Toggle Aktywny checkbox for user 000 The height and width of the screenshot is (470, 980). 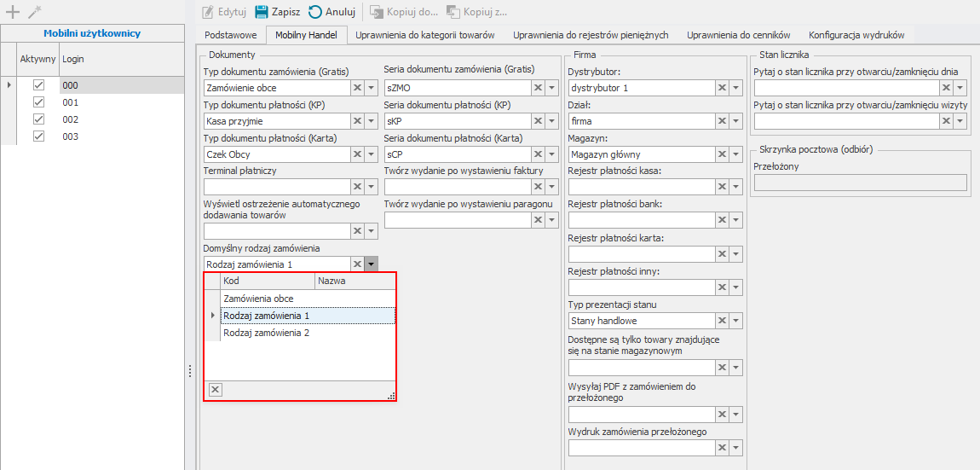pyautogui.click(x=37, y=85)
